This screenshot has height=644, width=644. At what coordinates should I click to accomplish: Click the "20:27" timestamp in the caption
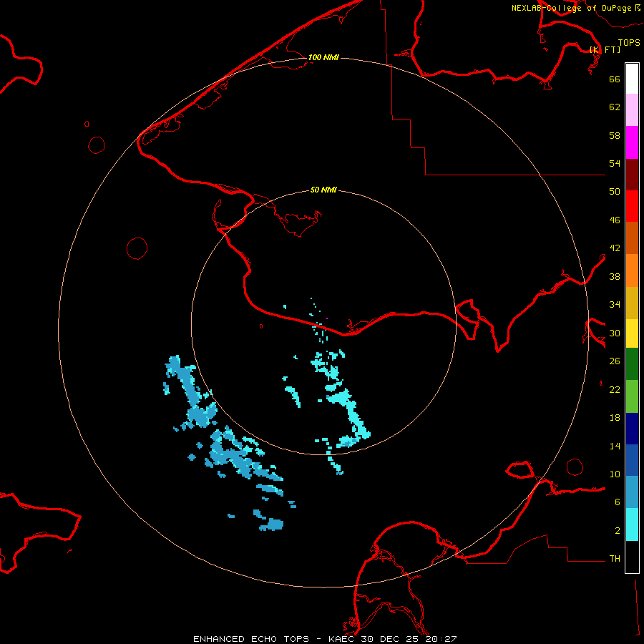click(441, 639)
